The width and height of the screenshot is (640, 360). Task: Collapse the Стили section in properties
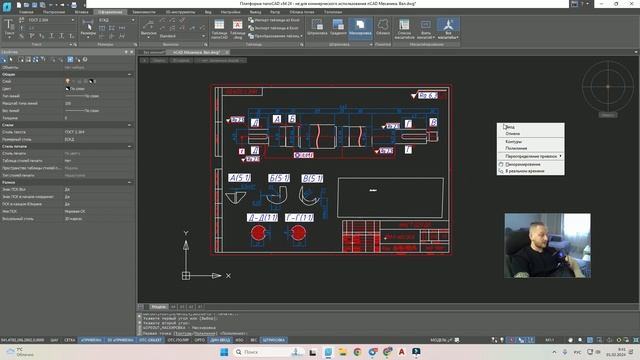[x=129, y=125]
